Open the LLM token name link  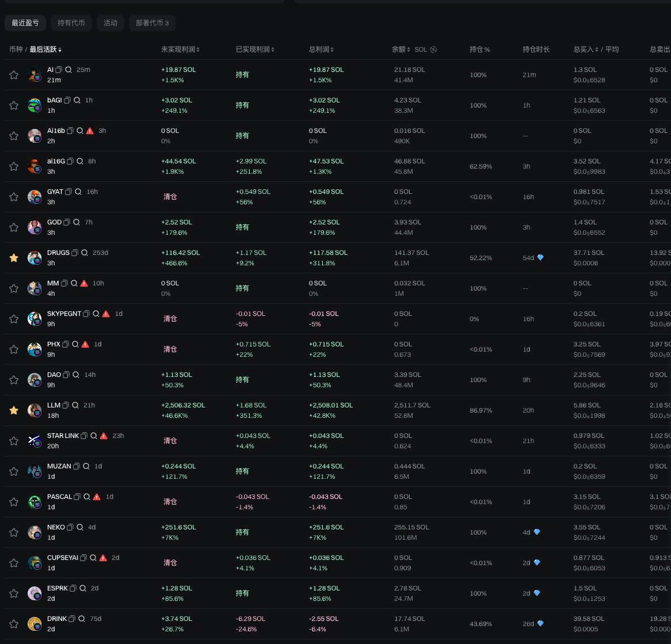point(54,405)
